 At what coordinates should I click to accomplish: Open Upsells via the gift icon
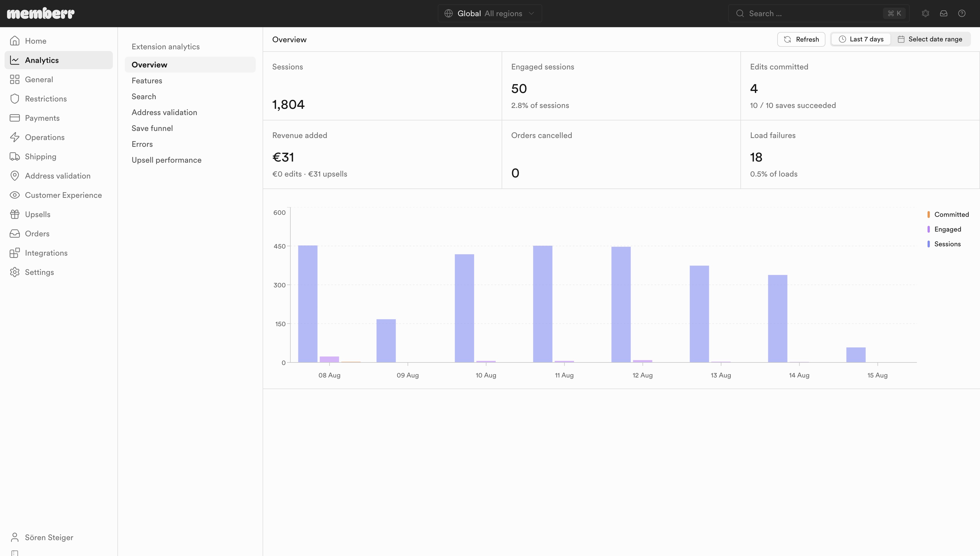click(14, 214)
